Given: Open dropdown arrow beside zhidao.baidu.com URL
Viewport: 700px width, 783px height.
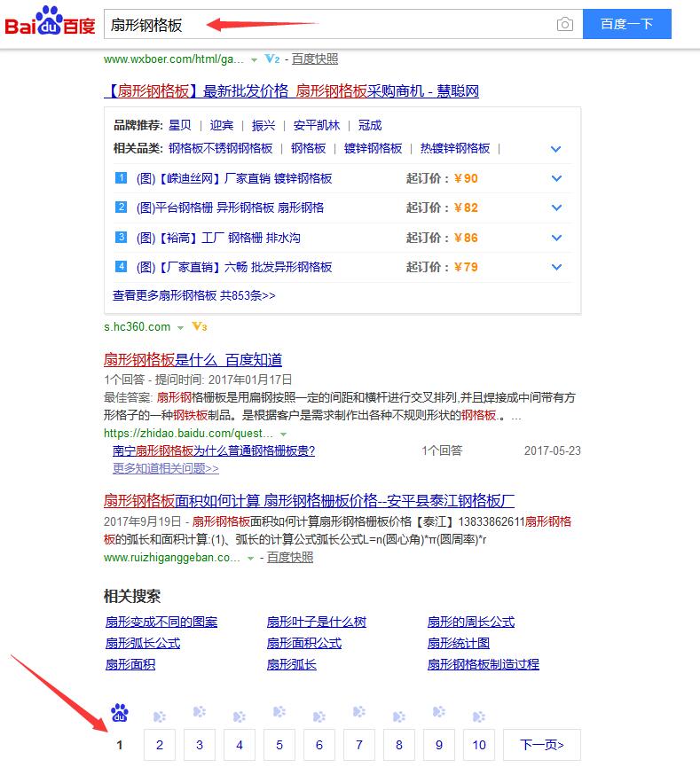Looking at the screenshot, I should (x=283, y=434).
